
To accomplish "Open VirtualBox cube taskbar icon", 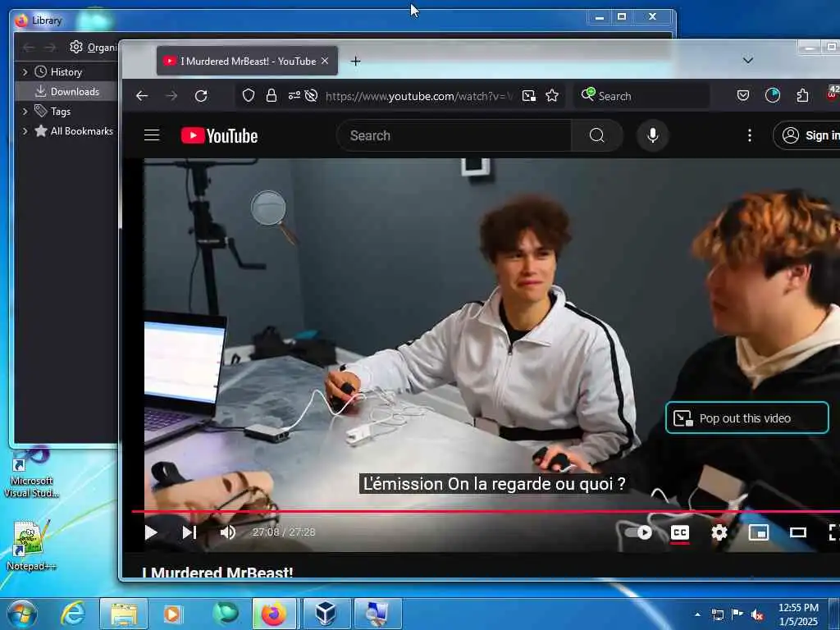I will (326, 614).
